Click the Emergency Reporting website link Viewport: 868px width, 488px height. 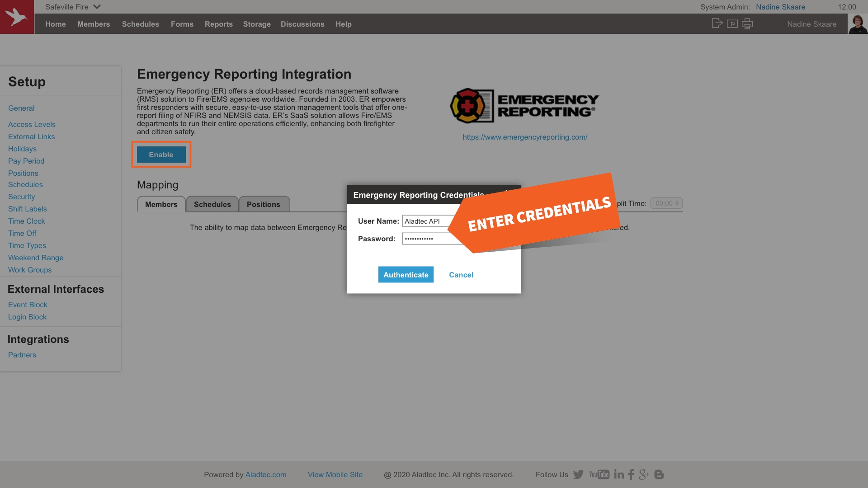(x=524, y=137)
